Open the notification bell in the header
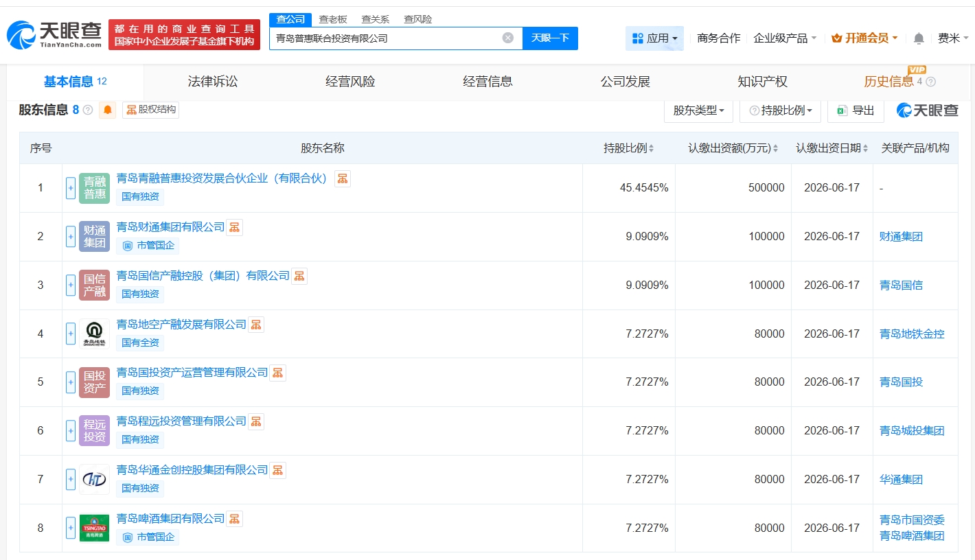This screenshot has width=975, height=560. point(919,38)
